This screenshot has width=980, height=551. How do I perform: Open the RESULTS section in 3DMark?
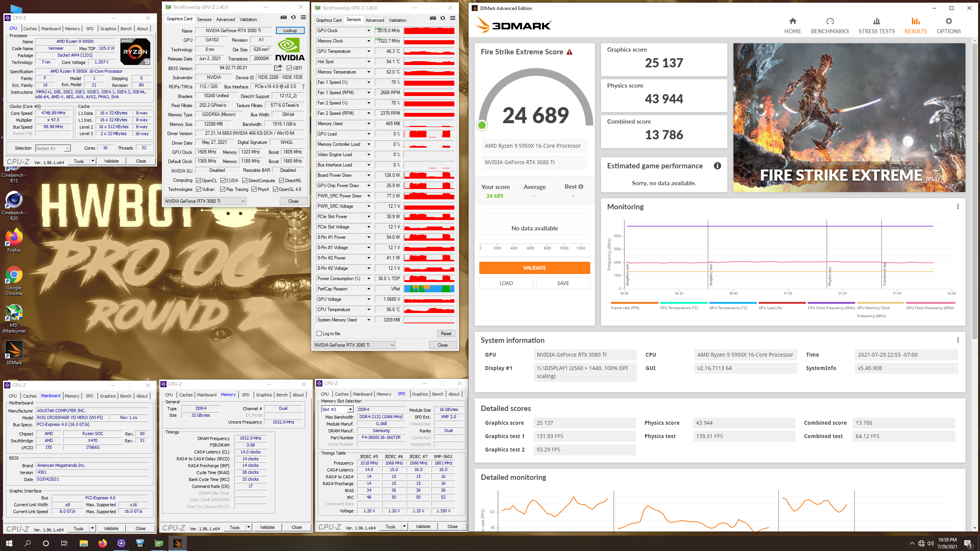click(915, 26)
